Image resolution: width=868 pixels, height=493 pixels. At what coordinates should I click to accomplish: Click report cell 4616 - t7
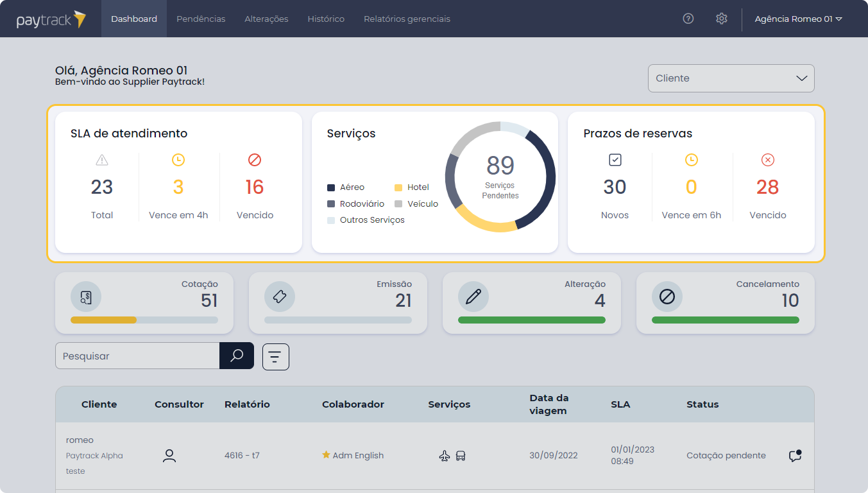coord(242,456)
